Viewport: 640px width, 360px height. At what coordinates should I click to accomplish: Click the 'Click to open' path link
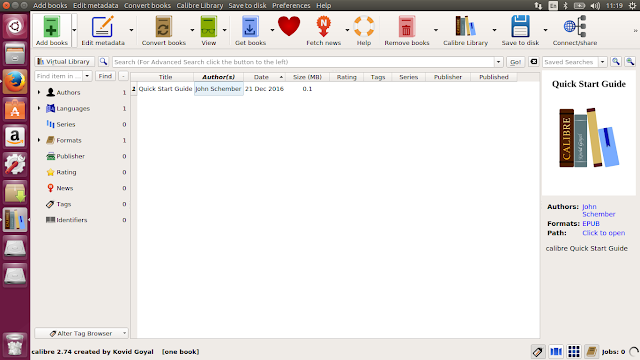coord(603,233)
